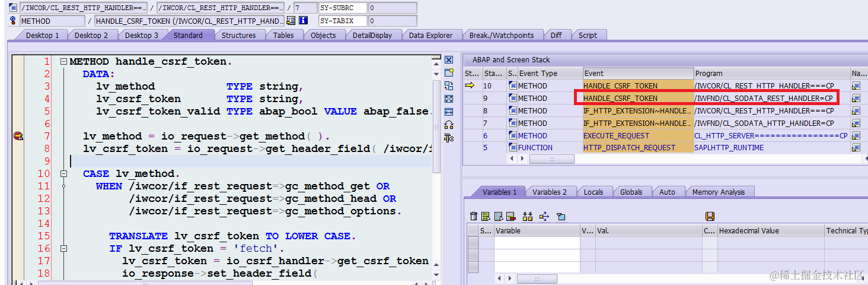
Task: Switch to the Variables 2 tab
Action: pos(549,192)
